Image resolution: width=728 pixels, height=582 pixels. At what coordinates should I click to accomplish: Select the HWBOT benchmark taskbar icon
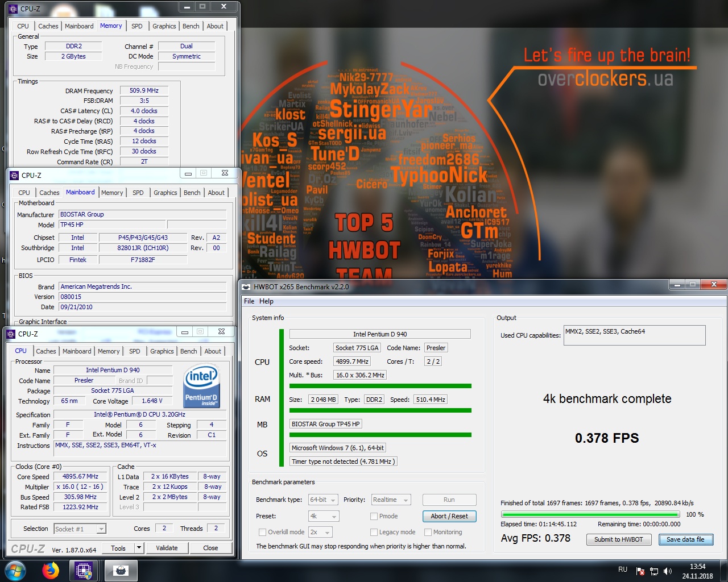click(x=121, y=571)
